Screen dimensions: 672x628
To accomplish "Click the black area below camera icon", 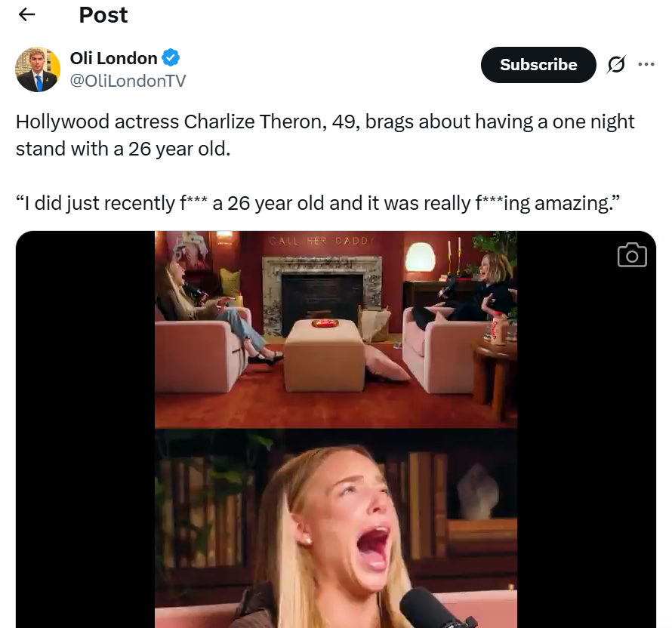I will click(x=586, y=450).
